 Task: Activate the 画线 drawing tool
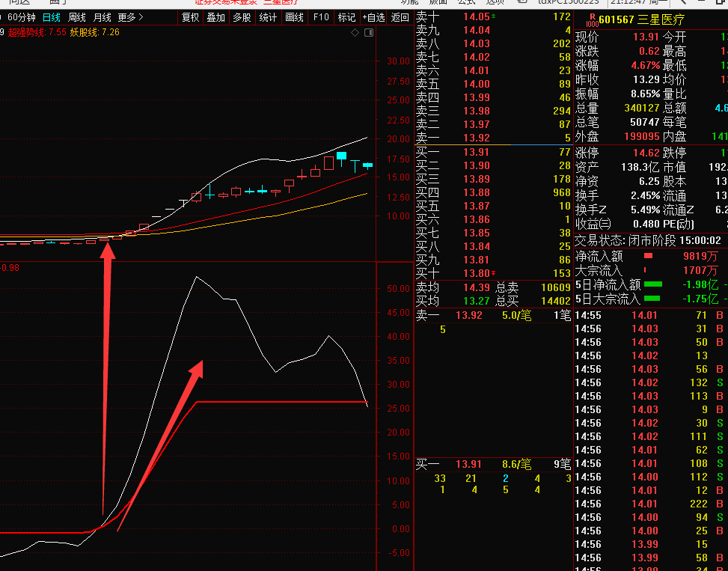point(294,18)
